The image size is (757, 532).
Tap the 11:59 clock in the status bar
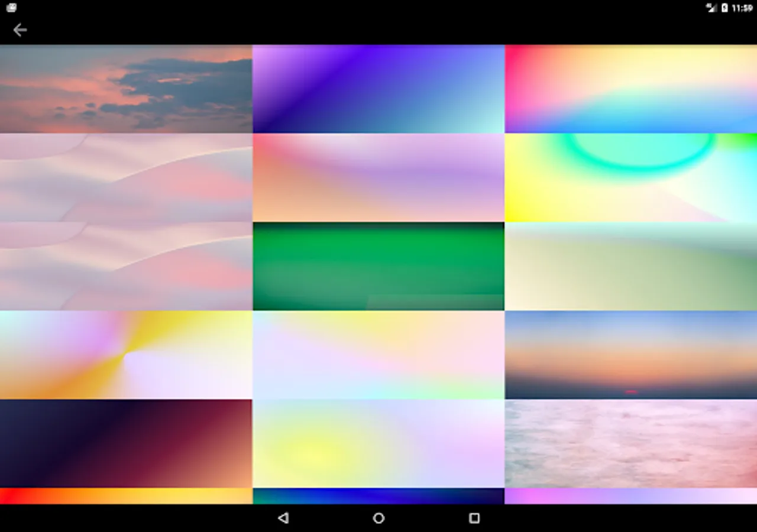click(x=742, y=8)
